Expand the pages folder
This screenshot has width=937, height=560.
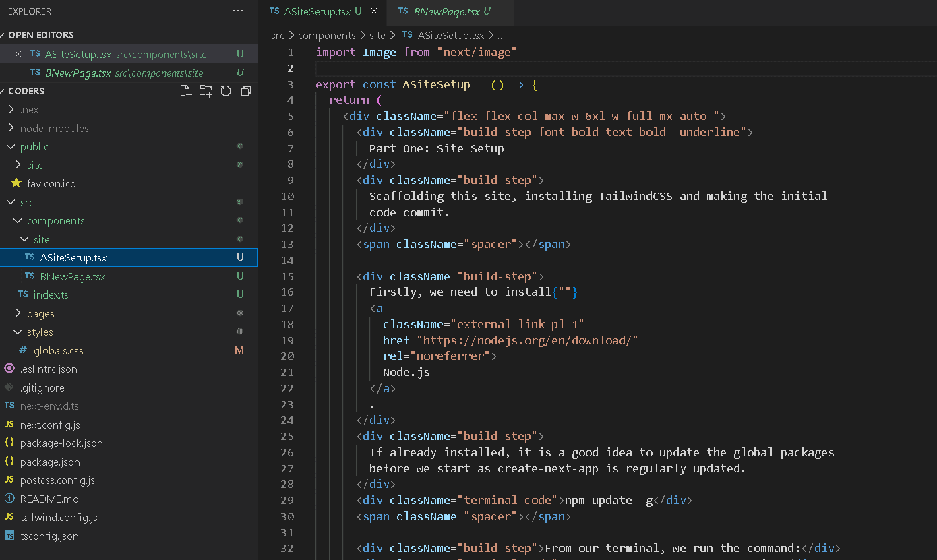point(40,314)
